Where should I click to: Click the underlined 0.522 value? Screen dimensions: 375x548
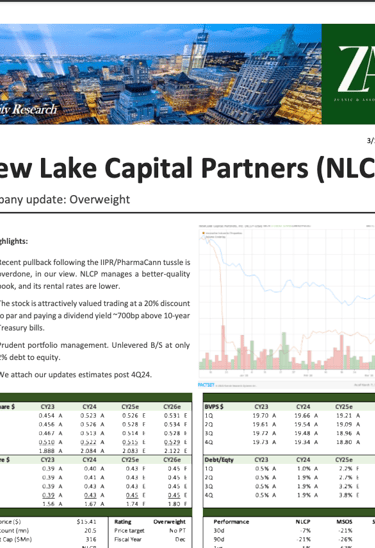point(88,442)
